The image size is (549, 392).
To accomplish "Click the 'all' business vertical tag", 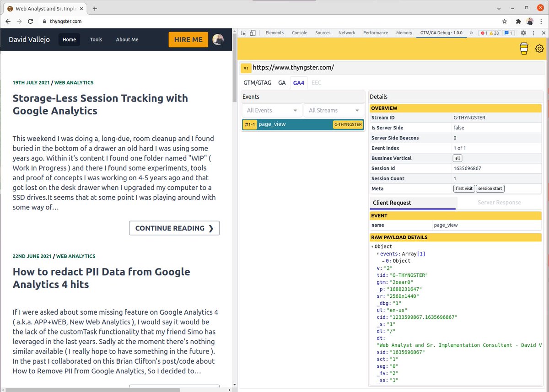I will pyautogui.click(x=457, y=158).
